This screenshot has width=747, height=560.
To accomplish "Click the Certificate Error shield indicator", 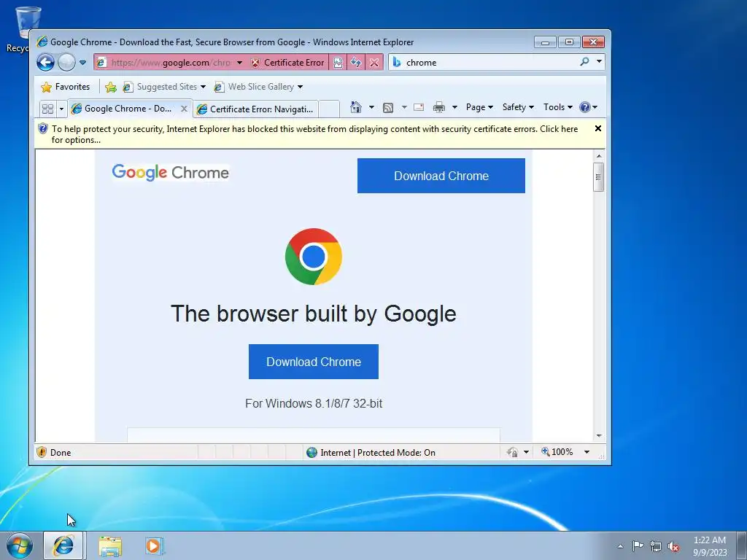I will point(287,63).
